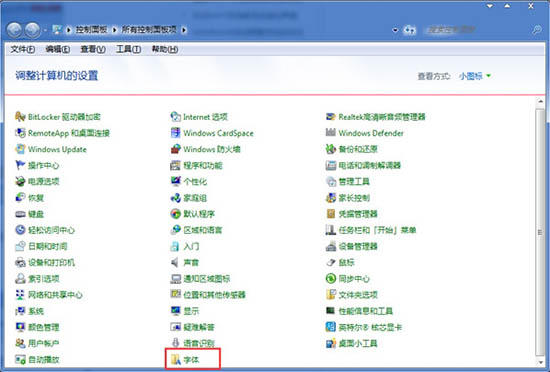Open the 字体 fonts folder icon
550x372 pixels.
175,359
